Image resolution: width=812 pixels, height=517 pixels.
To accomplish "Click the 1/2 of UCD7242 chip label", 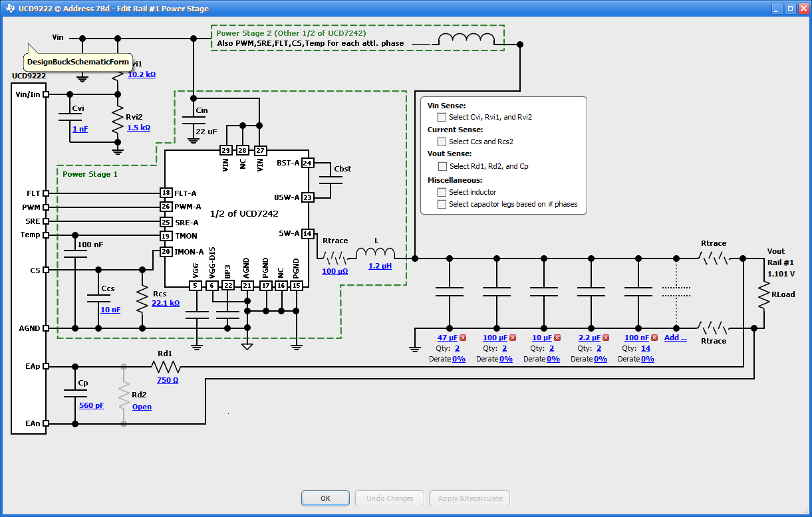I will pyautogui.click(x=244, y=214).
